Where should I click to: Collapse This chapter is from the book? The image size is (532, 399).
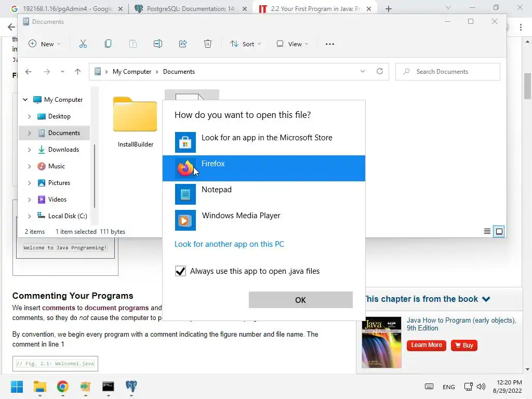pos(486,299)
